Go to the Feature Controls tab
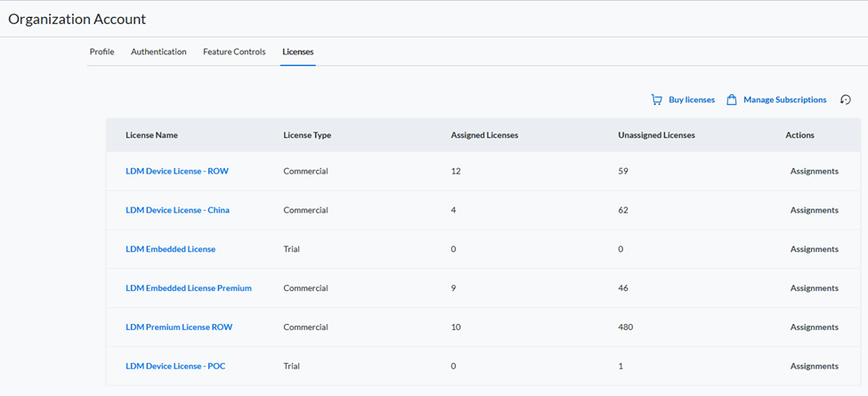Image resolution: width=868 pixels, height=396 pixels. tap(234, 52)
